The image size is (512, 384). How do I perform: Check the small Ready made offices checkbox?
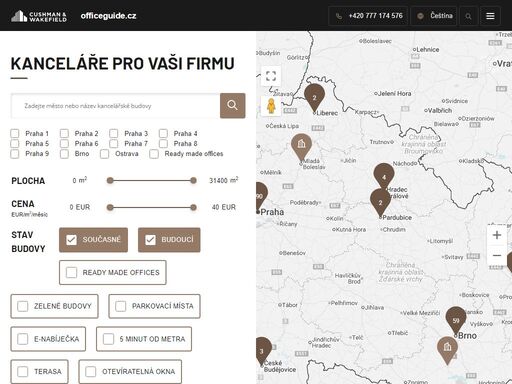(154, 154)
